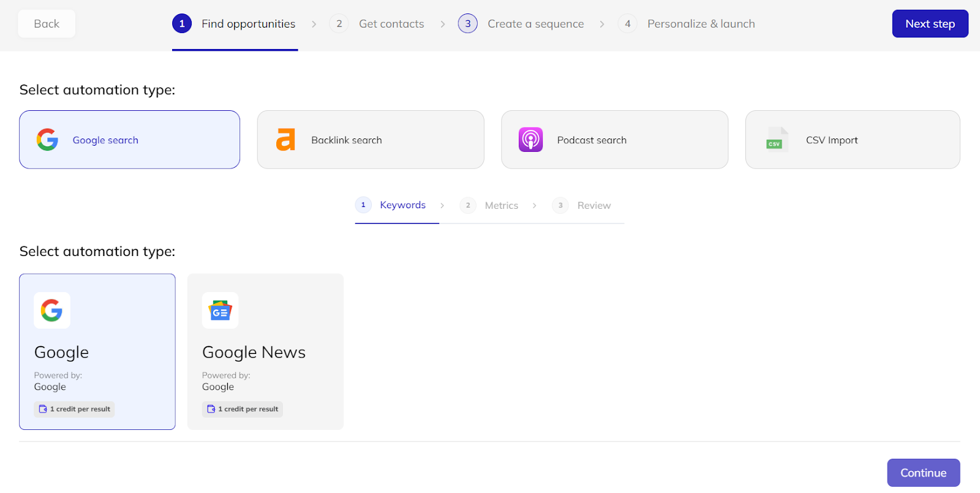Screen dimensions: 980x493
Task: Select the CSV Import automation type
Action: [x=853, y=140]
